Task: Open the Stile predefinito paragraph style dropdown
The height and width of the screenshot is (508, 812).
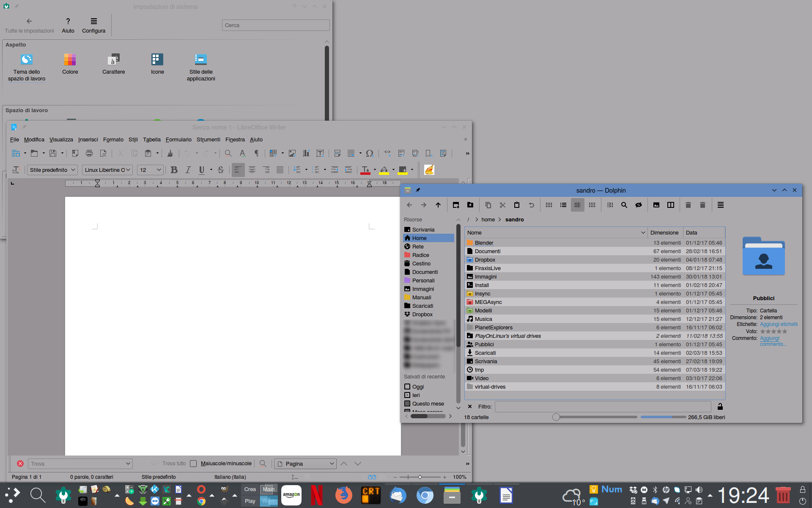Action: click(x=53, y=170)
